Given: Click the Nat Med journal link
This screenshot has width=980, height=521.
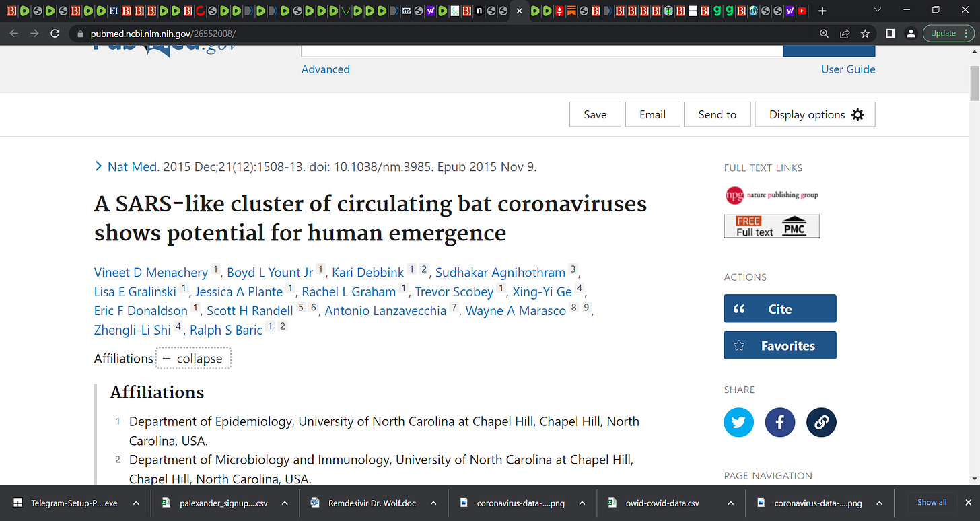Looking at the screenshot, I should tap(133, 166).
